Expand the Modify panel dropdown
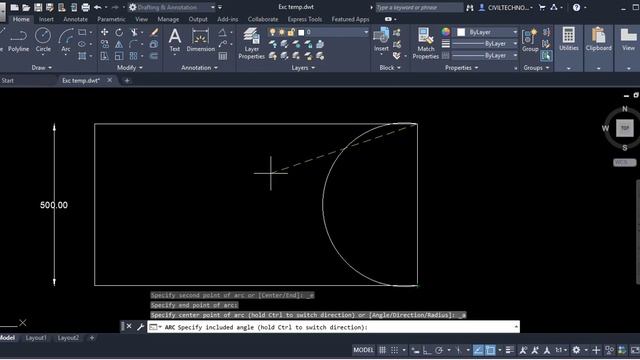Image resolution: width=640 pixels, height=360 pixels. (x=130, y=68)
